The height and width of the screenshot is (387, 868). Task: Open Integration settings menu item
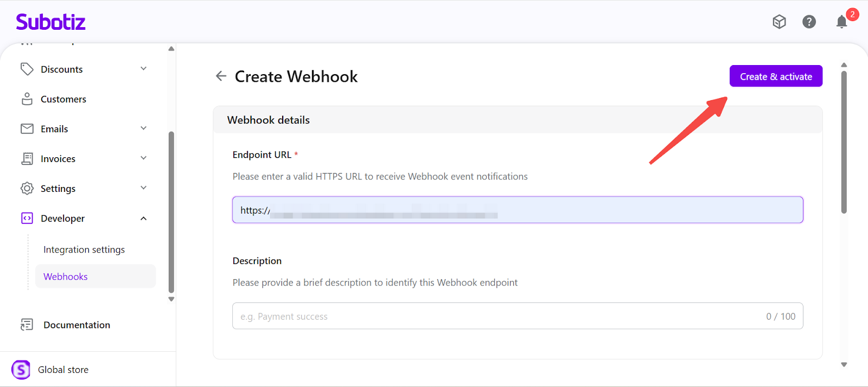pos(84,249)
